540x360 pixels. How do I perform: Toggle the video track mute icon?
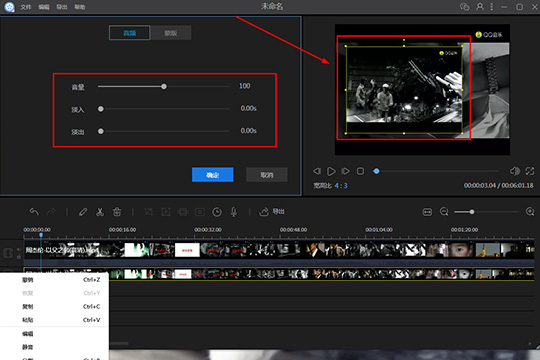(19, 249)
